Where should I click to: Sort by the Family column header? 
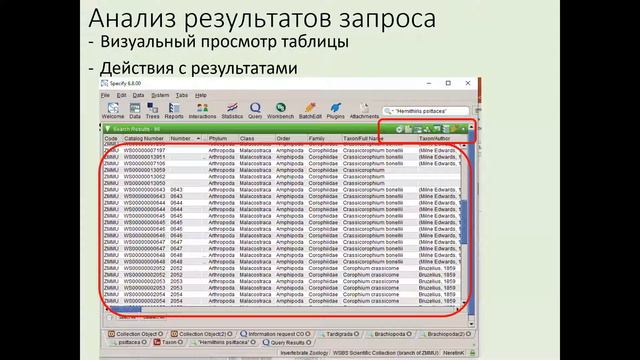point(324,139)
